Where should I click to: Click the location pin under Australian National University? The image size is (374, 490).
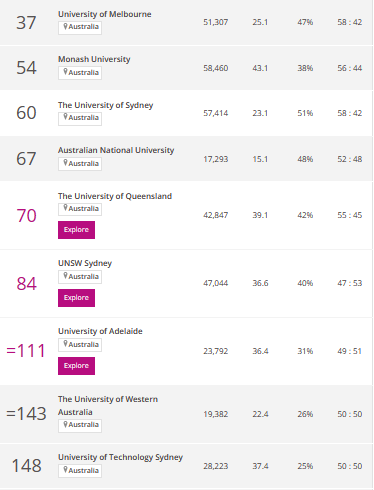66,163
